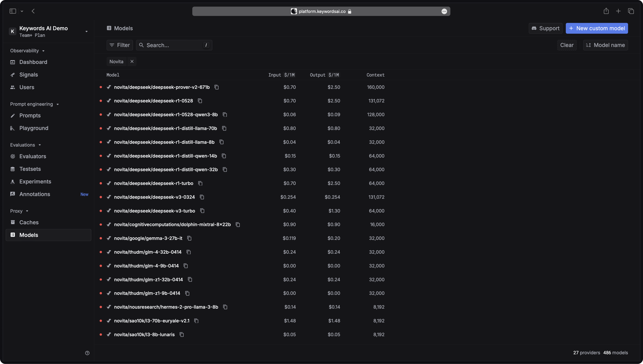Open the Filter dropdown
The width and height of the screenshot is (643, 364).
[x=120, y=45]
